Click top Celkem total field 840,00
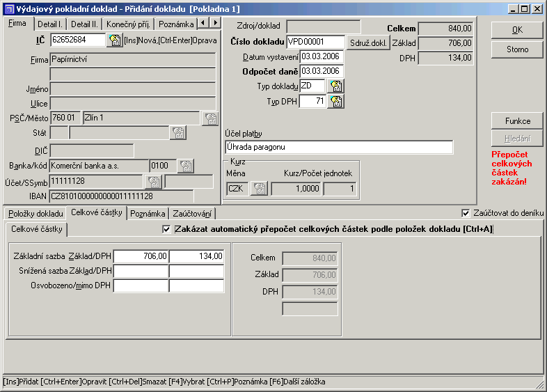The image size is (547, 392). [x=445, y=29]
